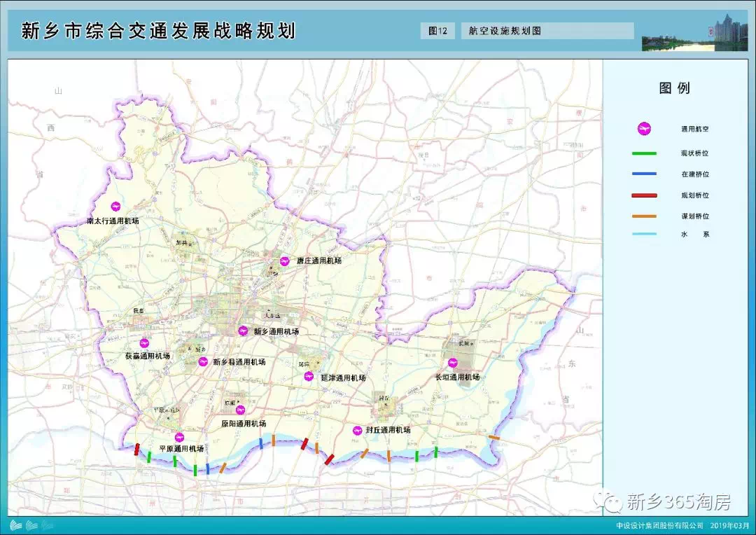Viewport: 756px width, 535px height.
Task: Select the 长垣通用机场 airport icon
Action: pos(453,363)
